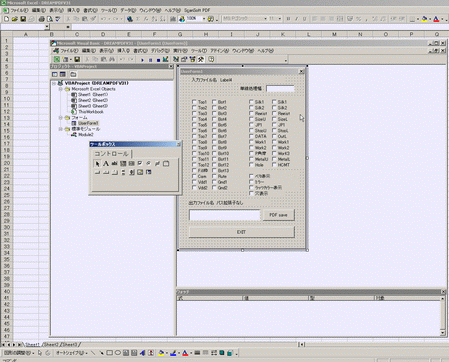Open the オートシェイプ dropdown in drawing toolbar
449x362 pixels.
72,353
